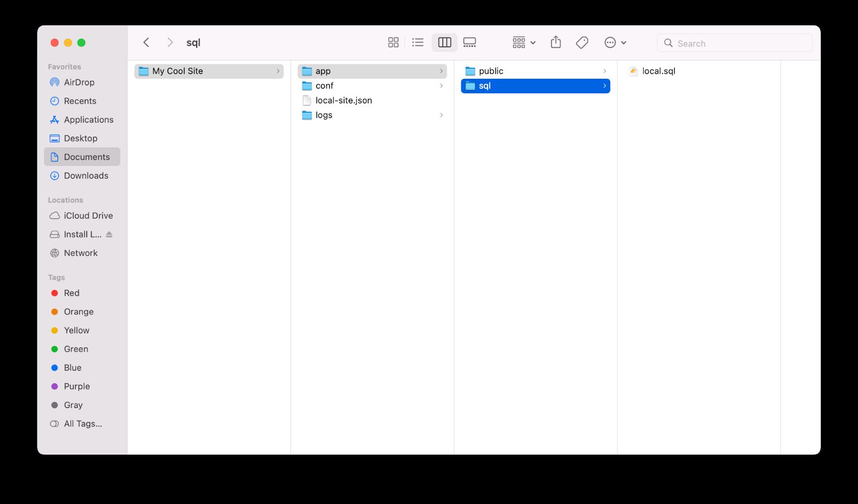Click the Search field
Viewport: 858px width, 504px height.
pyautogui.click(x=735, y=43)
